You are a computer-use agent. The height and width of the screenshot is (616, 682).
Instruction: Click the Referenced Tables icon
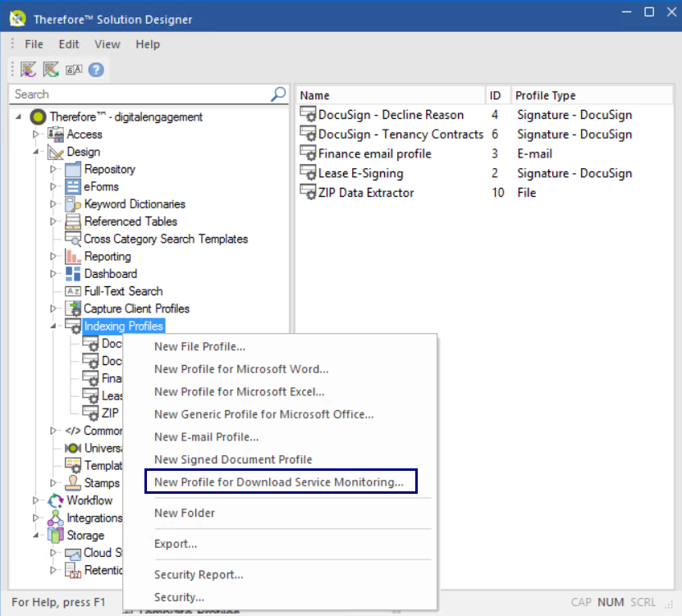(x=73, y=221)
